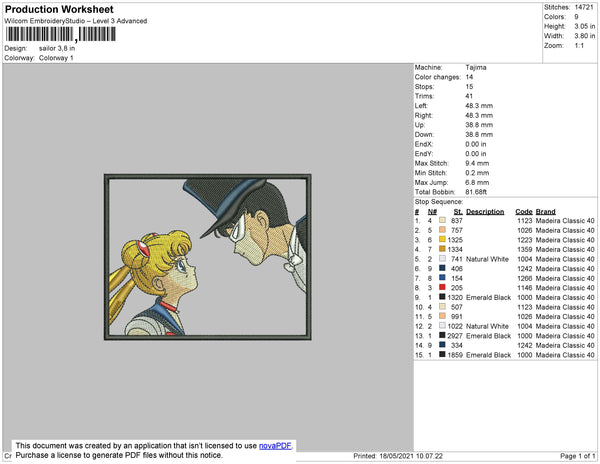Click "Emerald Black" description in row 9
The height and width of the screenshot is (464, 600).
pyautogui.click(x=488, y=297)
